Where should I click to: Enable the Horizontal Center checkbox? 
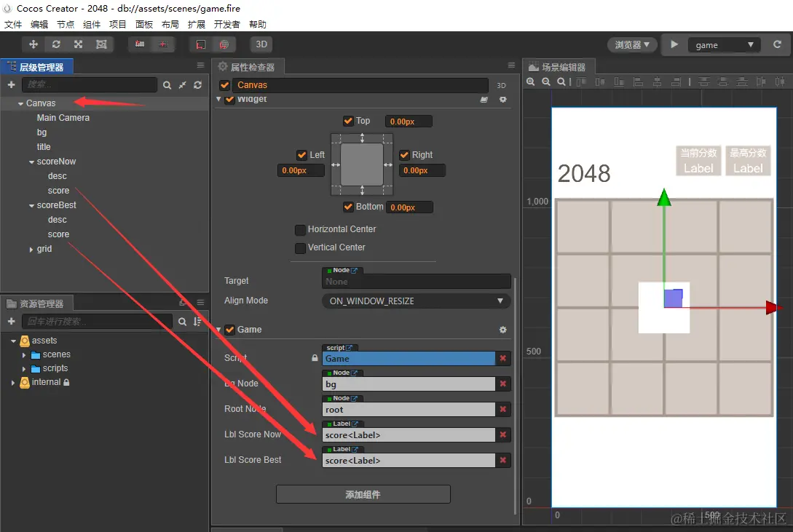301,230
